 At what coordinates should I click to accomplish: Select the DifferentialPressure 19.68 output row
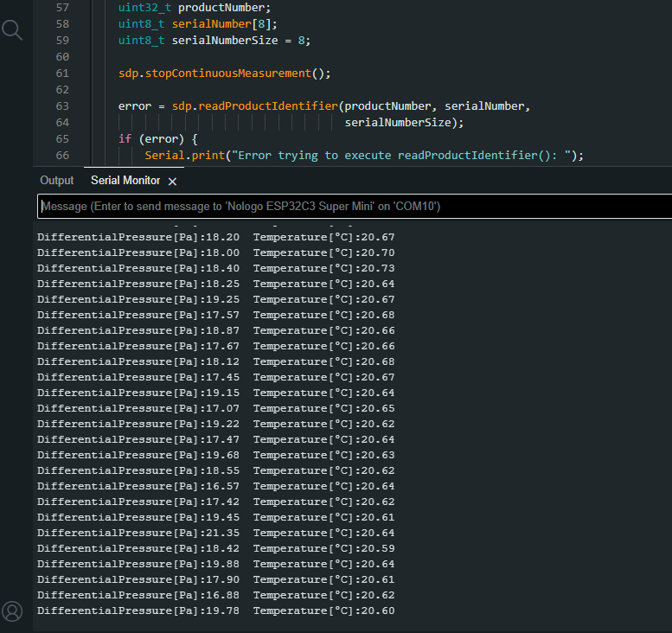pos(215,455)
